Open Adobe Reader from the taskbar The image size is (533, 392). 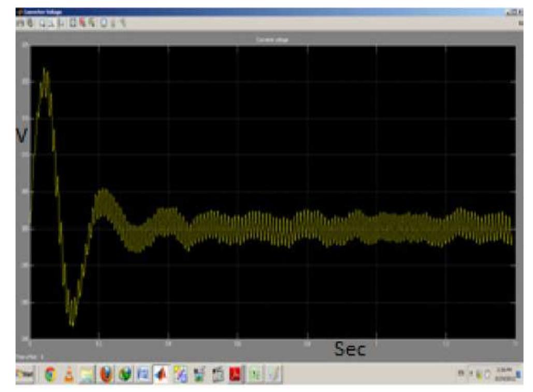pos(236,375)
